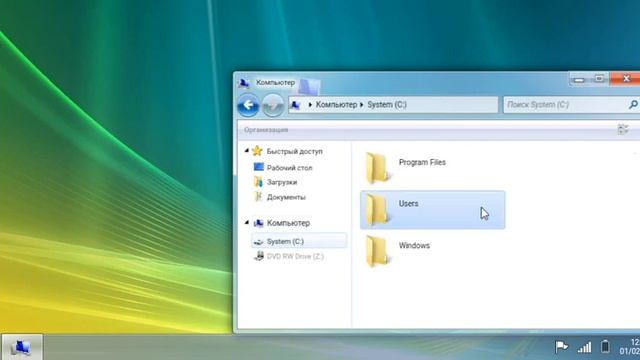This screenshot has width=640, height=360.
Task: Go back with the blue Back arrow
Action: click(248, 105)
